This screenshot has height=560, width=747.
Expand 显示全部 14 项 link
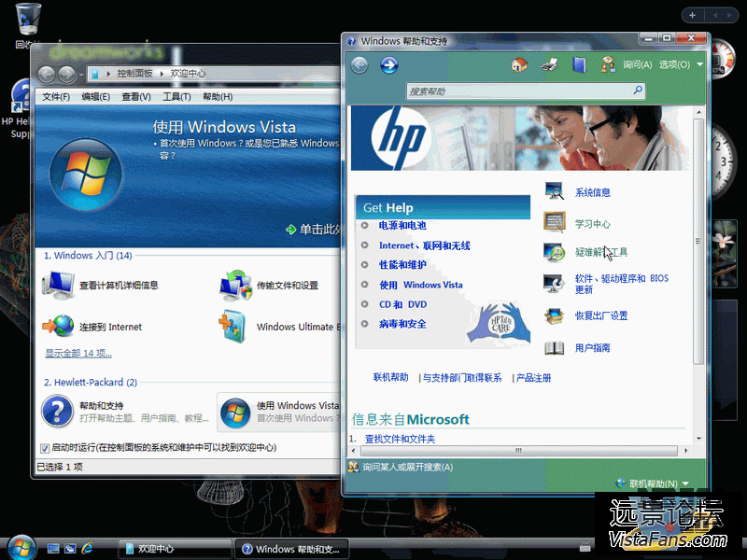tap(78, 353)
